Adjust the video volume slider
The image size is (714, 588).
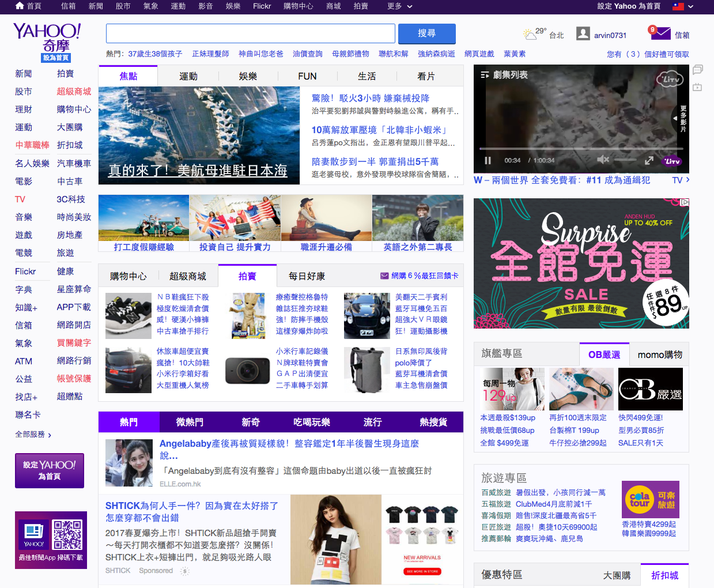point(625,160)
